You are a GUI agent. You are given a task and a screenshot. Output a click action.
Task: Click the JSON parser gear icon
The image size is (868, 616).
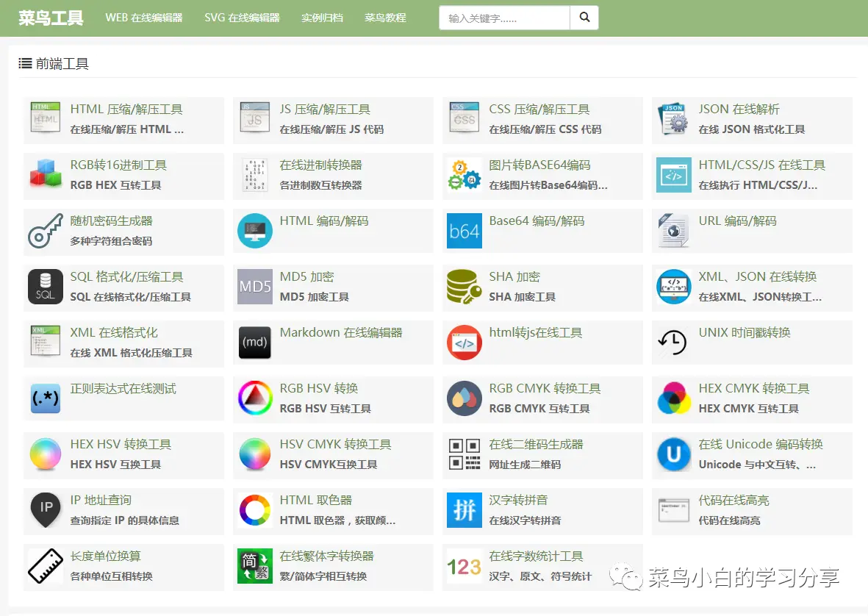tap(673, 119)
